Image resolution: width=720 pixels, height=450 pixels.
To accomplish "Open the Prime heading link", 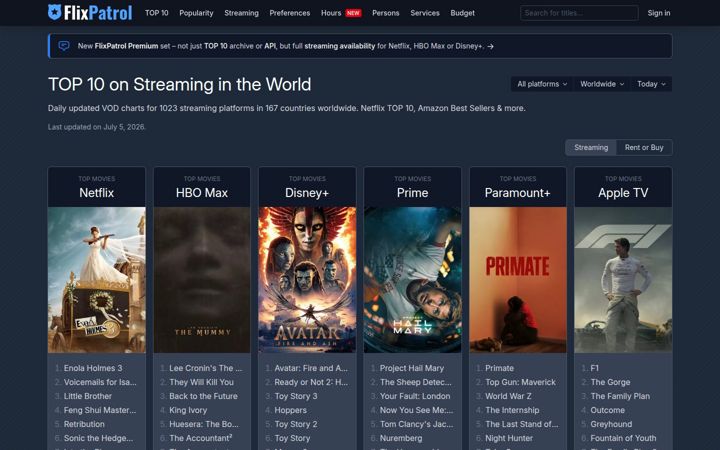I will (412, 193).
